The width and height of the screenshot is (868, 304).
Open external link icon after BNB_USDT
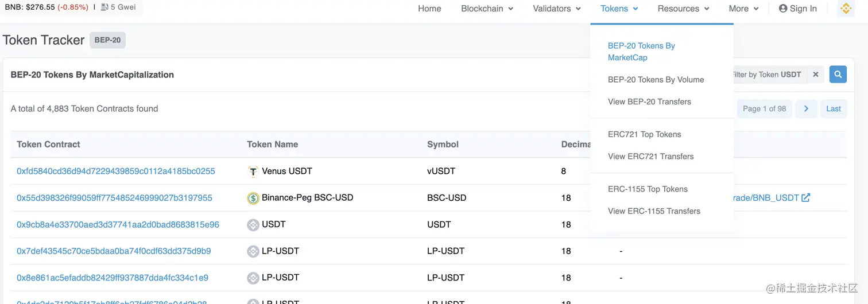click(x=806, y=197)
